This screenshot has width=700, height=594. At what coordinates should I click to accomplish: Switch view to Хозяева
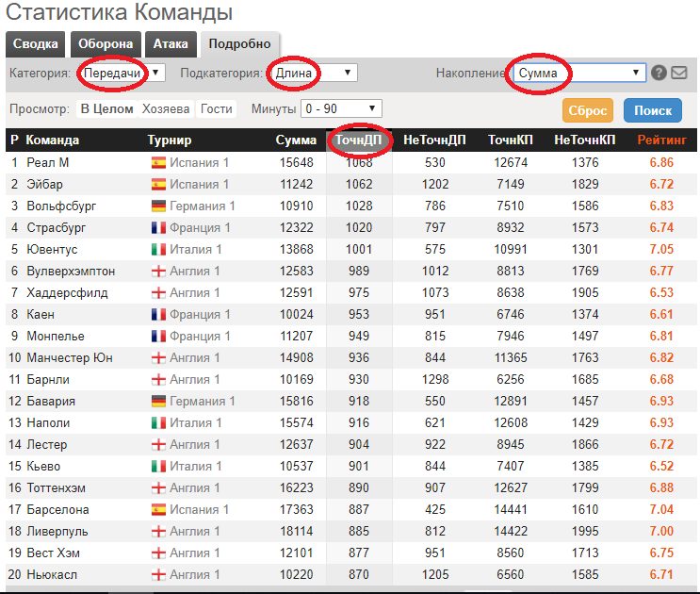pyautogui.click(x=166, y=108)
